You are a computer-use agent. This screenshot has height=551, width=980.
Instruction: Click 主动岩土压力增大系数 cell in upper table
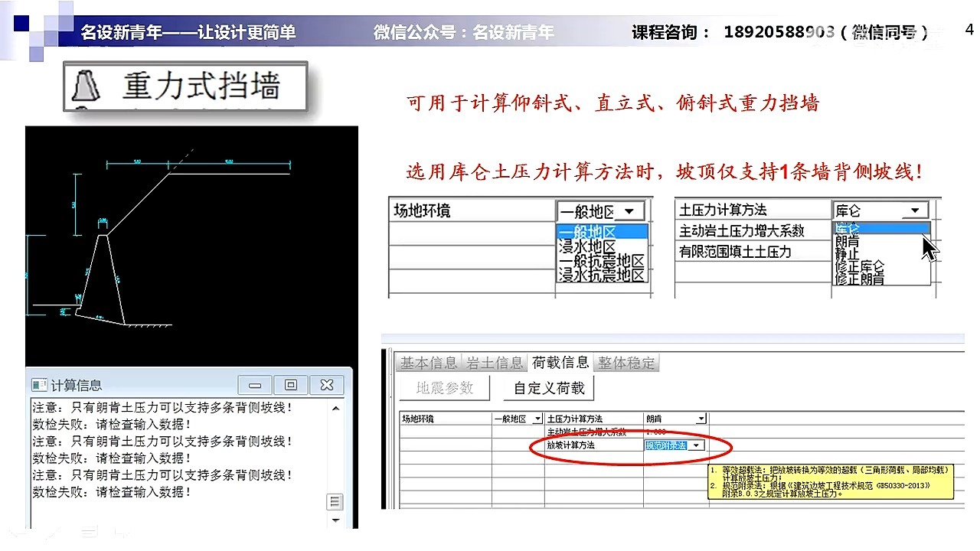[753, 230]
